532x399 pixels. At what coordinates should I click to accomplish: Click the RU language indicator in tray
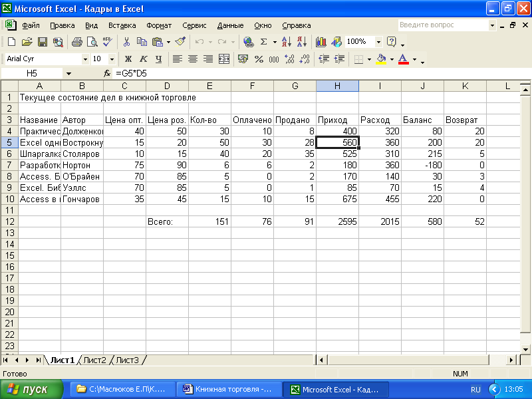coord(475,390)
